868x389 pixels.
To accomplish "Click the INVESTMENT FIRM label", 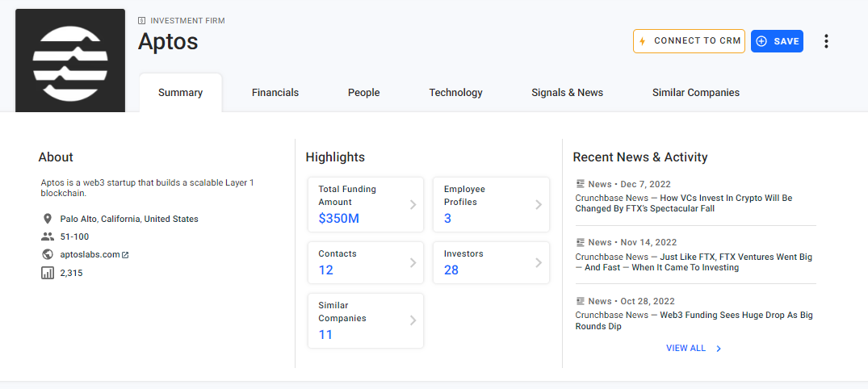I will pyautogui.click(x=187, y=21).
